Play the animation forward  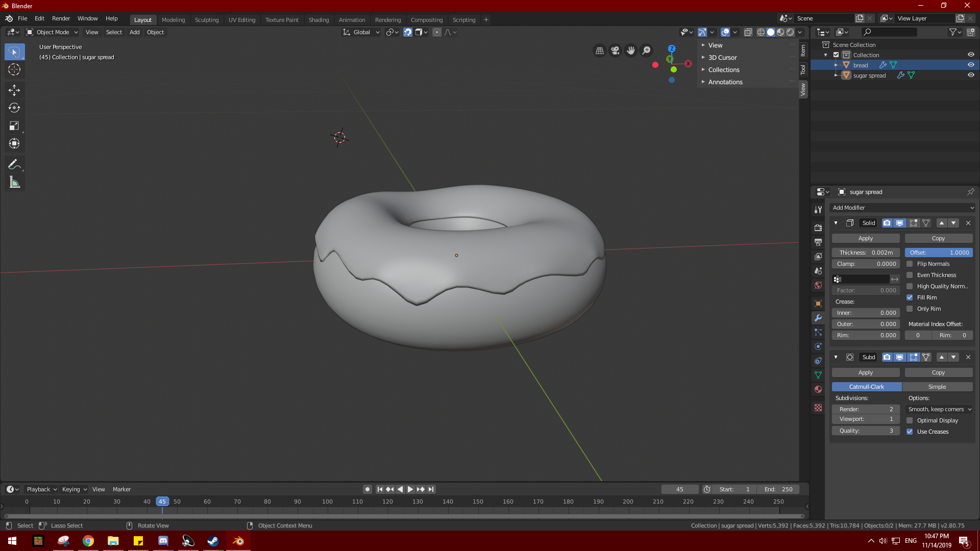[x=410, y=489]
